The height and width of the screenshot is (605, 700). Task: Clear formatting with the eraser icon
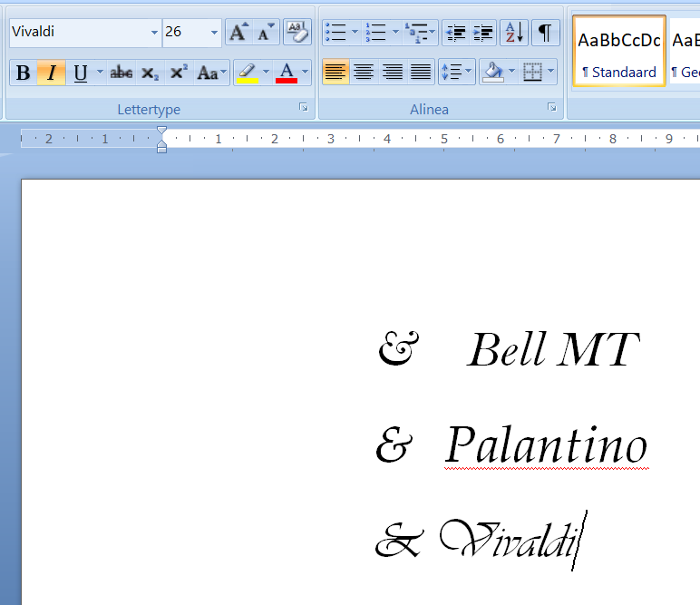[297, 33]
